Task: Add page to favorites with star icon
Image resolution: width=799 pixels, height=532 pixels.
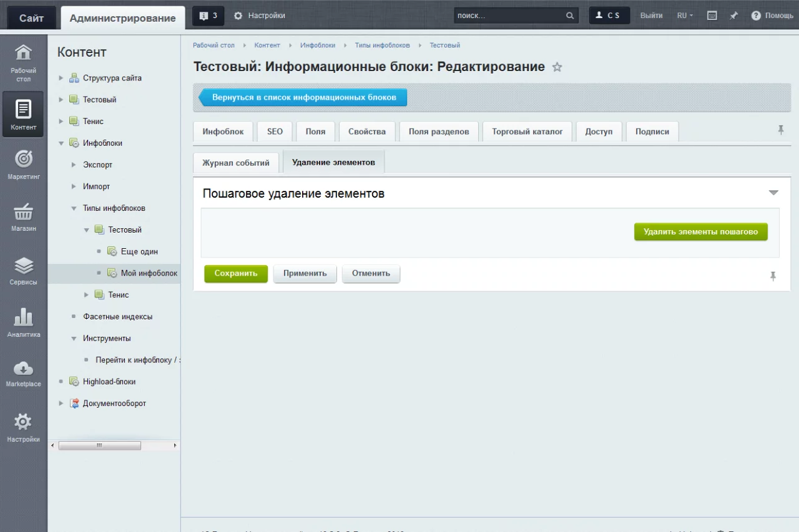Action: pos(557,67)
